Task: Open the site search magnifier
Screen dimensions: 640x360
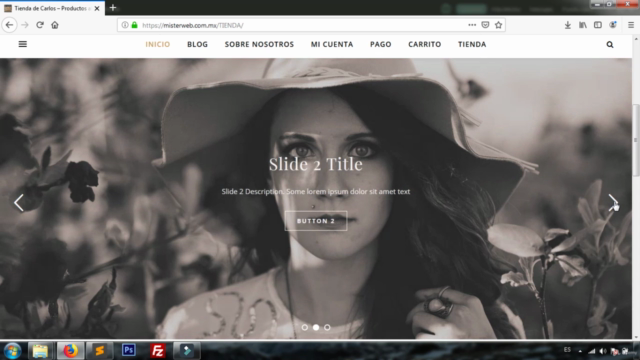Action: click(x=610, y=44)
